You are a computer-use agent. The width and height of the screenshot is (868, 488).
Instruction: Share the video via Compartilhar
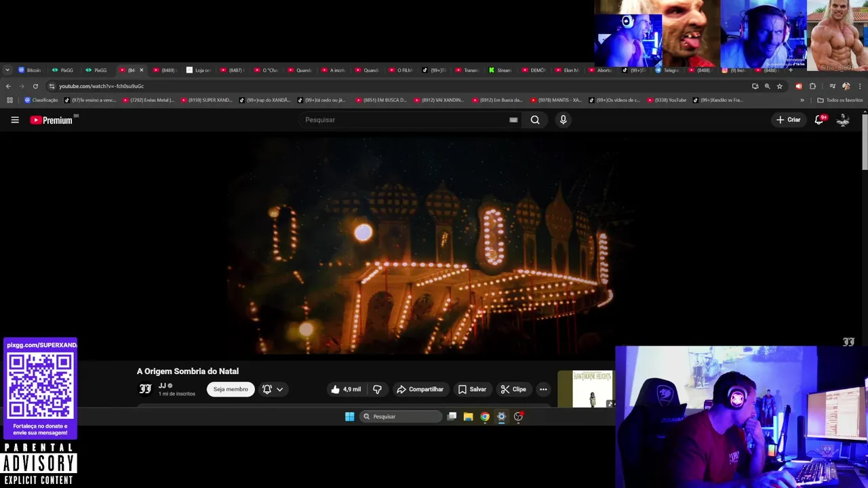[420, 389]
